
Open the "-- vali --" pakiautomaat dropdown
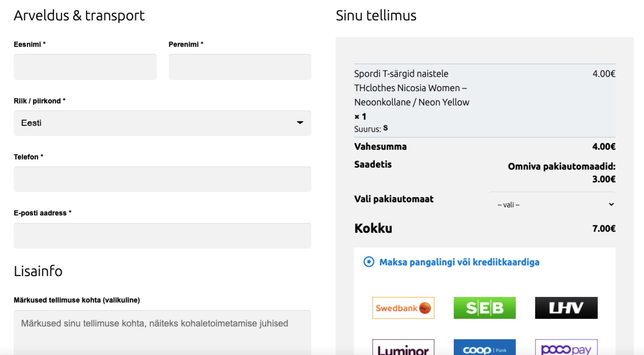pyautogui.click(x=552, y=204)
